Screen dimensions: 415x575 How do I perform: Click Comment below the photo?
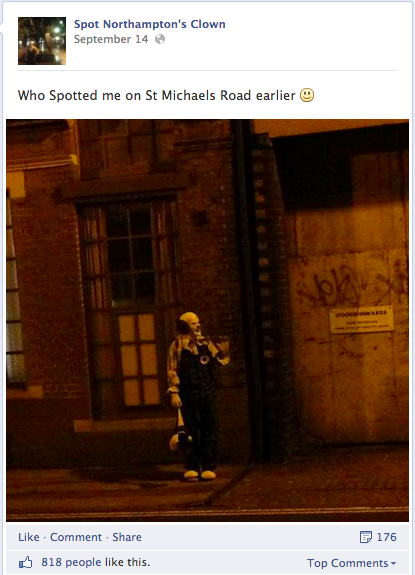click(x=76, y=537)
